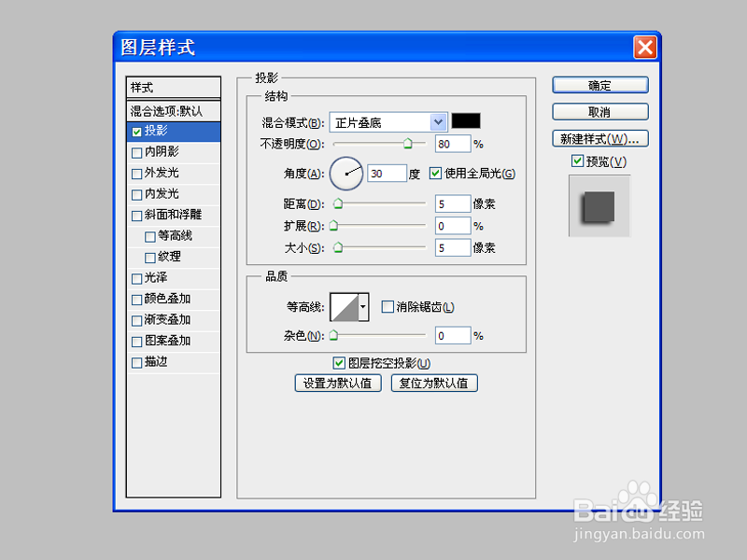Enable the 外发光 checkbox
Screen dimensions: 747x560
[x=136, y=174]
